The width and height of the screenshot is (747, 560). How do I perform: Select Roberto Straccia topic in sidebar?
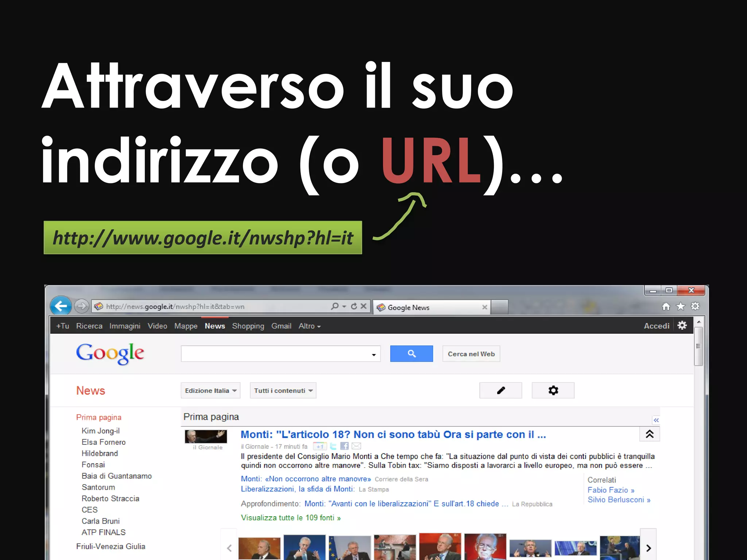(111, 499)
